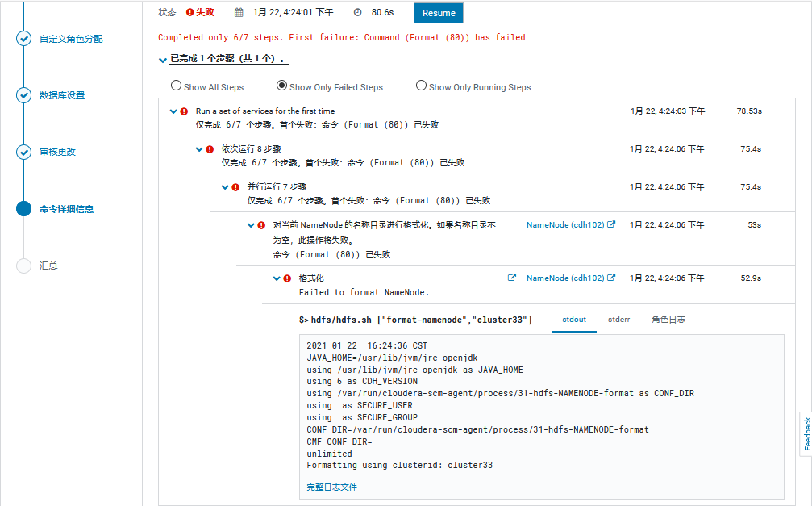
Task: Click the error icon on 依次运行 8 步骤 row
Action: 210,148
